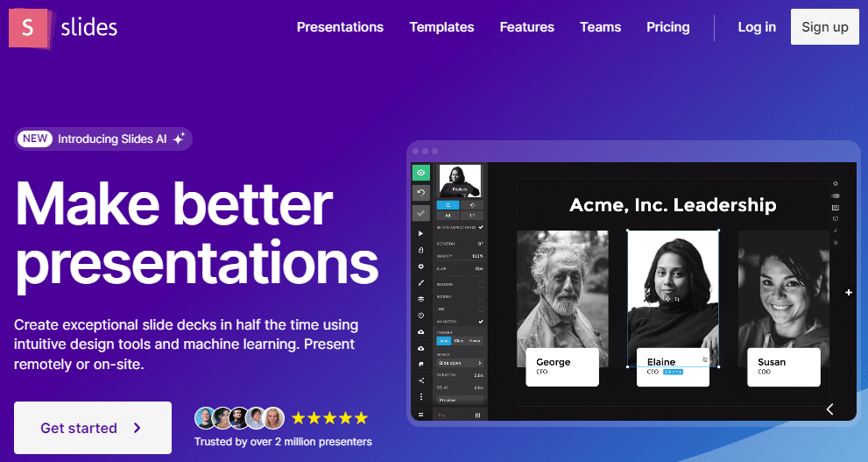Screen dimensions: 868x462
Task: Click the George CFO name card
Action: click(x=562, y=367)
